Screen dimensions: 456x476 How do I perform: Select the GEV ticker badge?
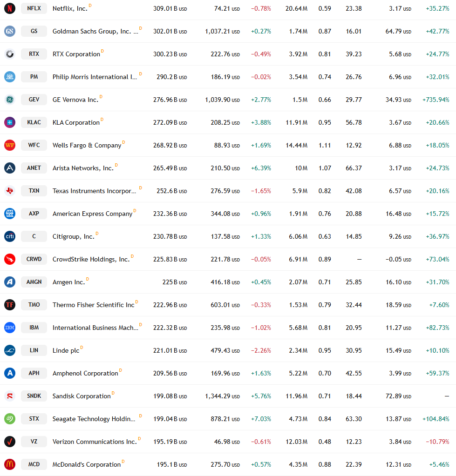34,99
